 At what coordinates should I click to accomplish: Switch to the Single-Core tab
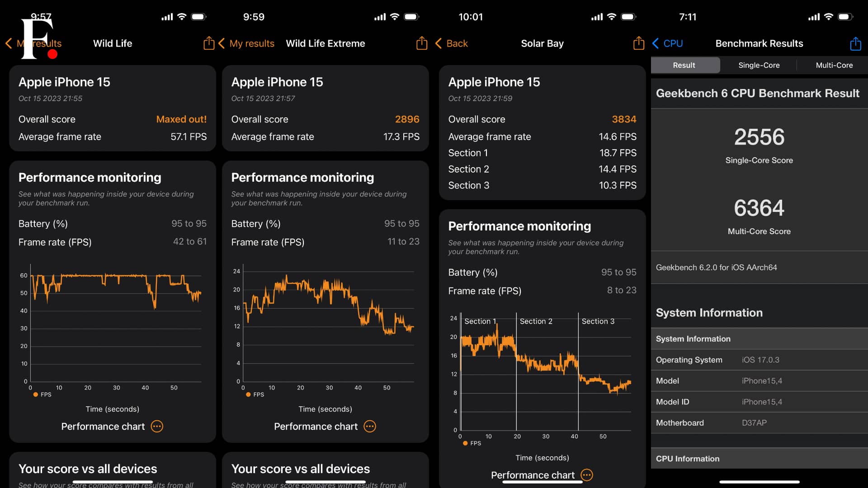click(x=758, y=65)
